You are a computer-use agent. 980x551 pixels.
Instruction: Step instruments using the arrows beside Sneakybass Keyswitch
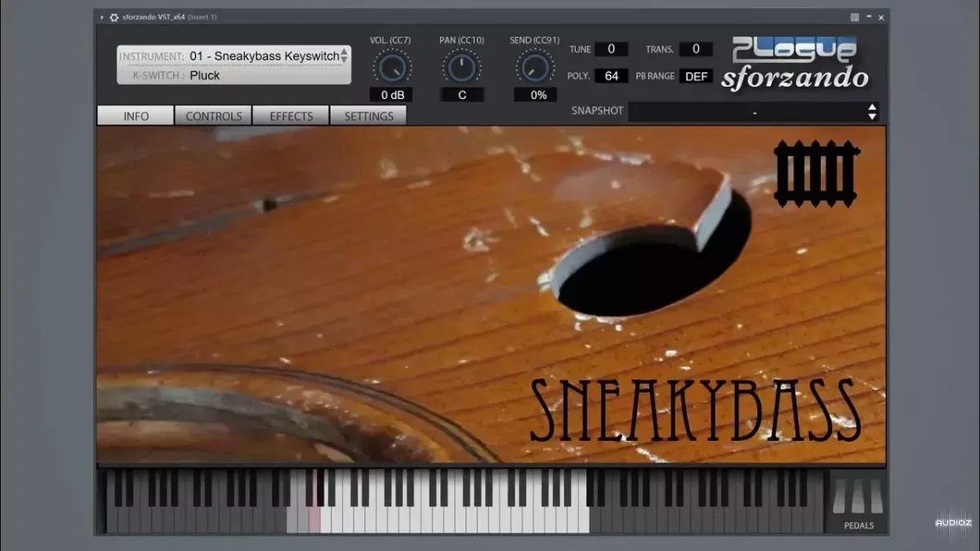coord(344,56)
